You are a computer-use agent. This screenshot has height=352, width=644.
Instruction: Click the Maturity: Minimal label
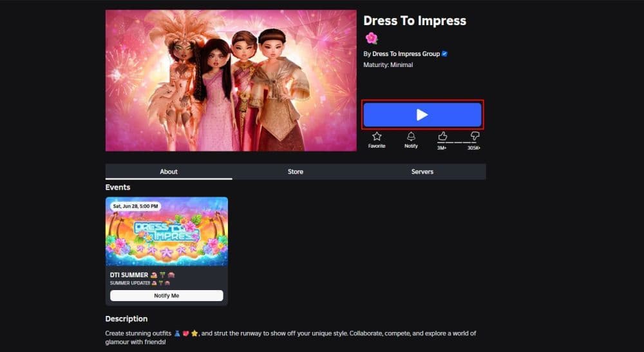coord(388,65)
